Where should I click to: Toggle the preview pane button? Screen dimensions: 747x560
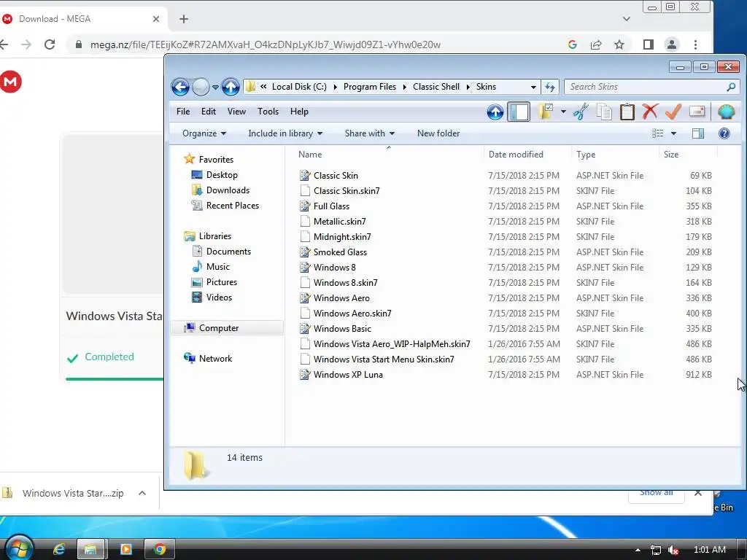click(698, 133)
